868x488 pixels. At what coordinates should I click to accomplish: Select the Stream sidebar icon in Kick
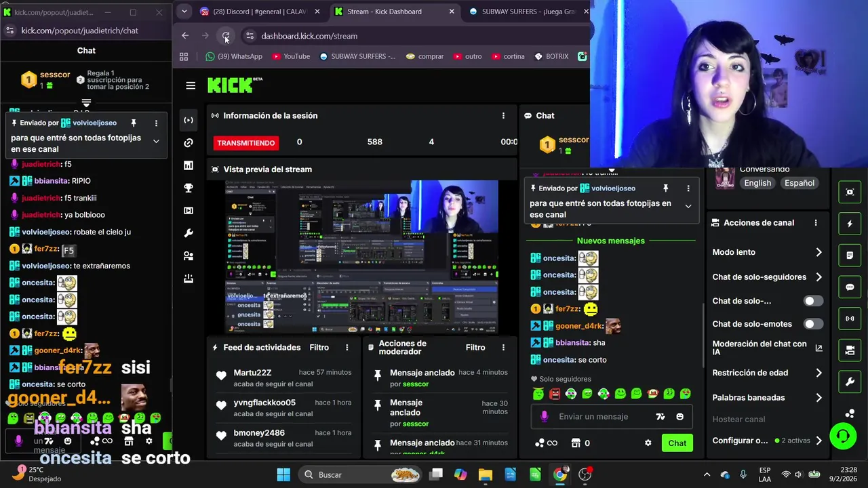(x=189, y=120)
